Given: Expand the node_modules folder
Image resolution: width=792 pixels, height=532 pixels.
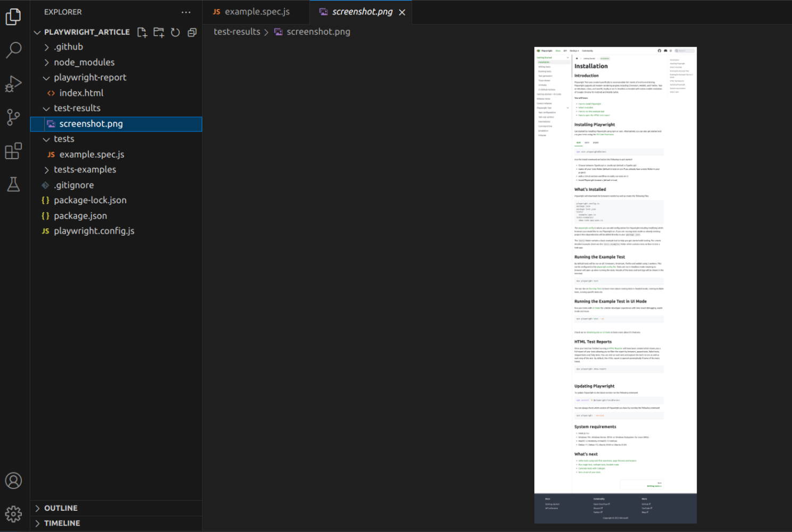Looking at the screenshot, I should (84, 62).
